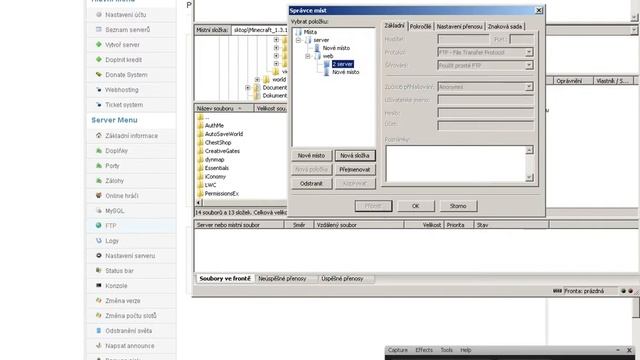Image resolution: width=640 pixels, height=360 pixels.
Task: Click the icon next to Webhosting
Action: pos(99,90)
